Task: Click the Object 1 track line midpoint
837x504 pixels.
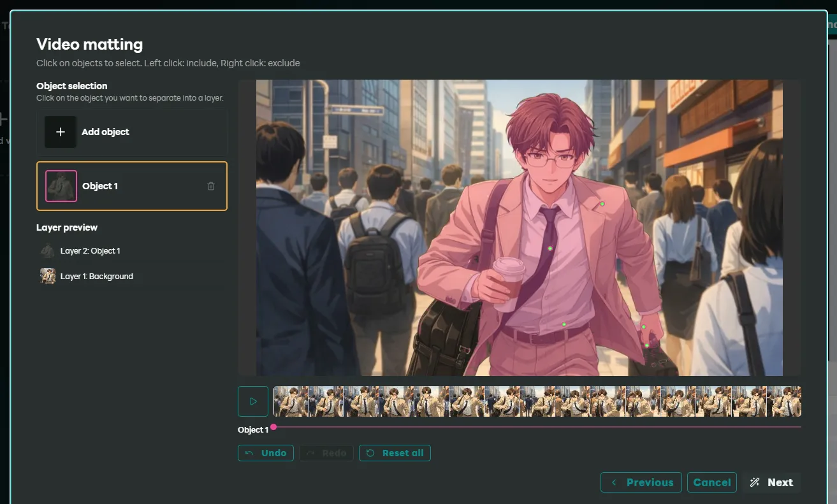Action: tap(537, 427)
